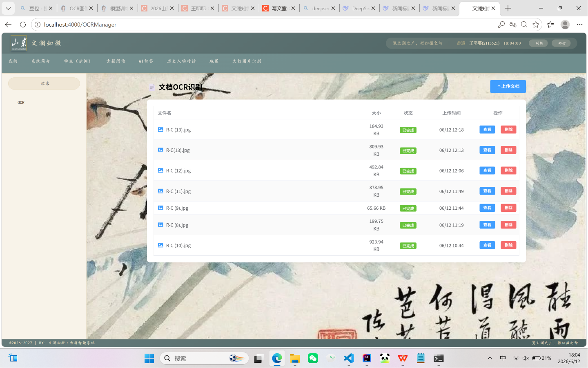The height and width of the screenshot is (368, 588).
Task: Click the site information icon
Action: [38, 25]
